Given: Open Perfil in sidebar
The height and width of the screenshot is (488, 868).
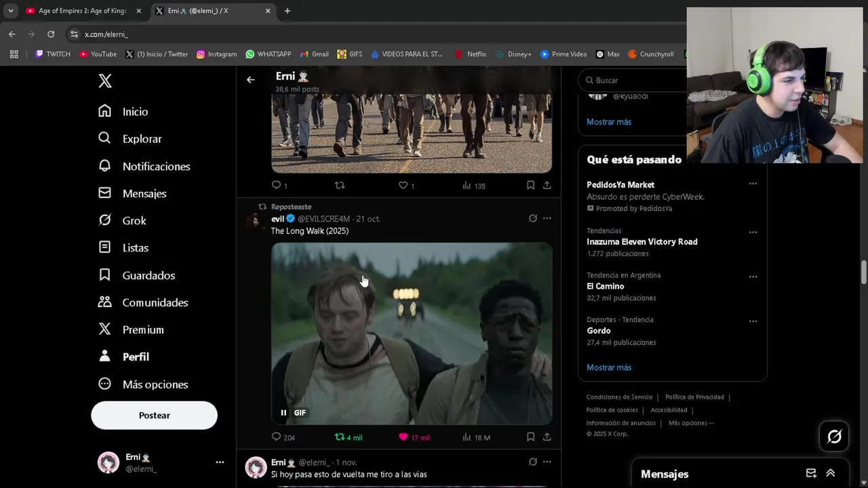Looking at the screenshot, I should click(123, 357).
